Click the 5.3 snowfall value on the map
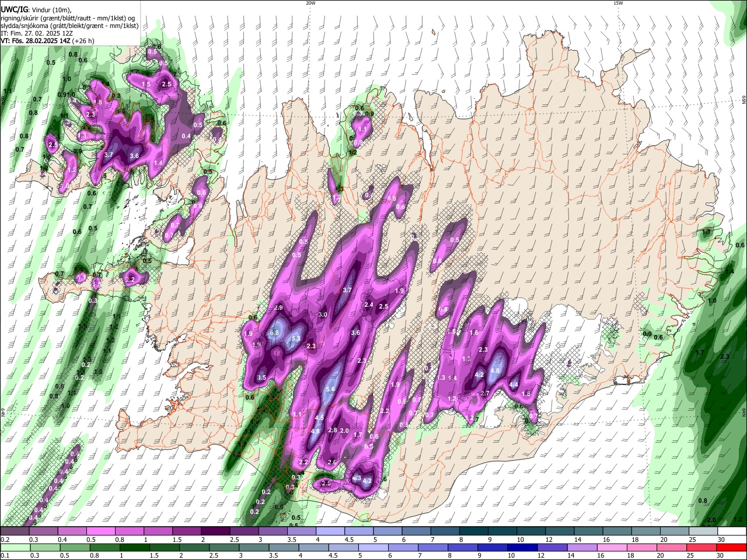 coord(295,338)
